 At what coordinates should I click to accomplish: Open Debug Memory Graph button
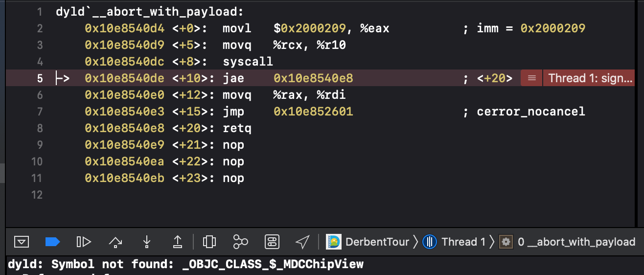240,241
